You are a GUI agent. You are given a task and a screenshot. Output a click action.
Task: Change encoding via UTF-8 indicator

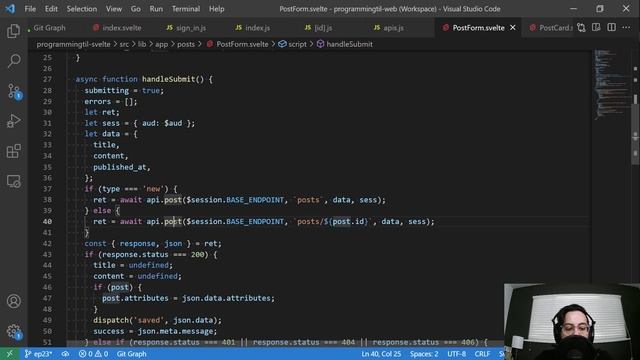(456, 354)
